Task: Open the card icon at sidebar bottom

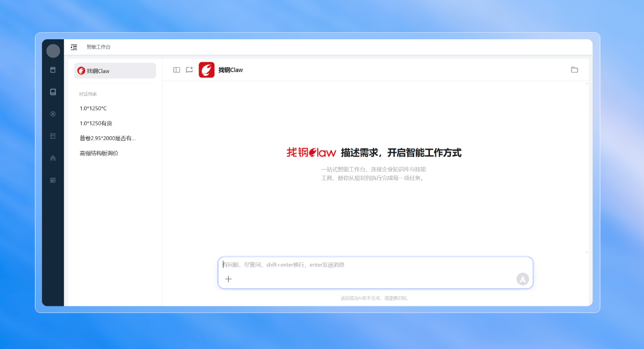Action: click(53, 180)
